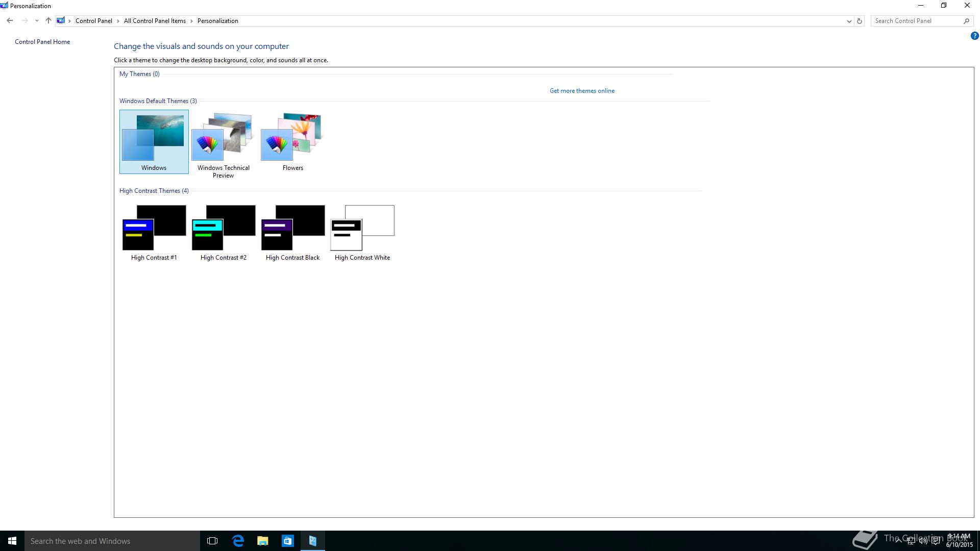The height and width of the screenshot is (551, 980).
Task: Click High Contrast Themes (4) header
Action: click(154, 191)
